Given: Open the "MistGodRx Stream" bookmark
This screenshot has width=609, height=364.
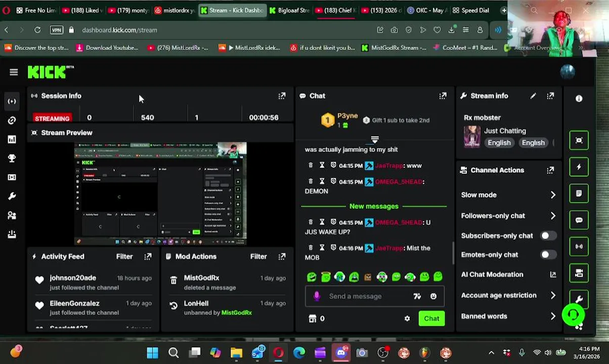Looking at the screenshot, I should 394,48.
